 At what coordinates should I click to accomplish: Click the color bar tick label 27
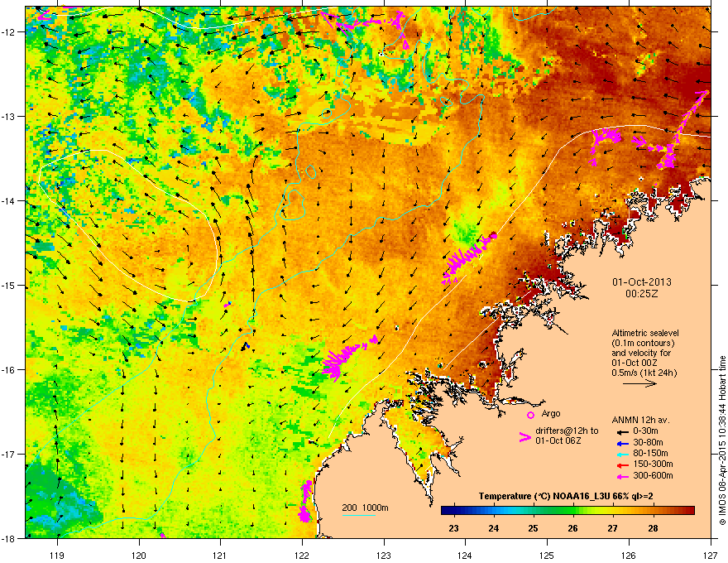(x=613, y=528)
